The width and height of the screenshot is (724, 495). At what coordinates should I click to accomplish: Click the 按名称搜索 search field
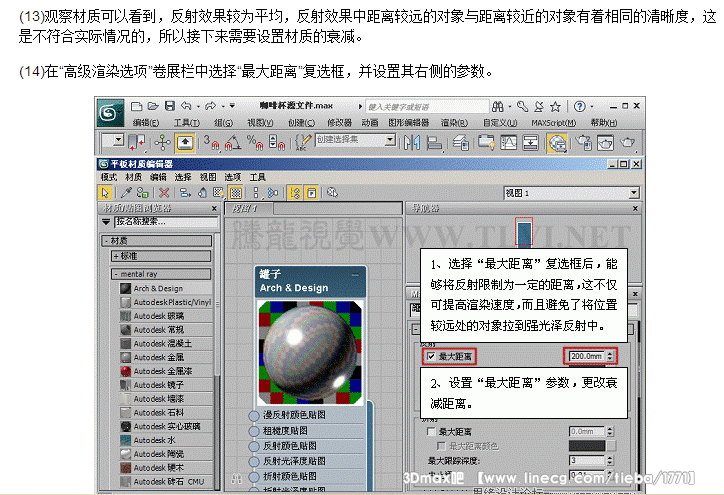[x=166, y=222]
